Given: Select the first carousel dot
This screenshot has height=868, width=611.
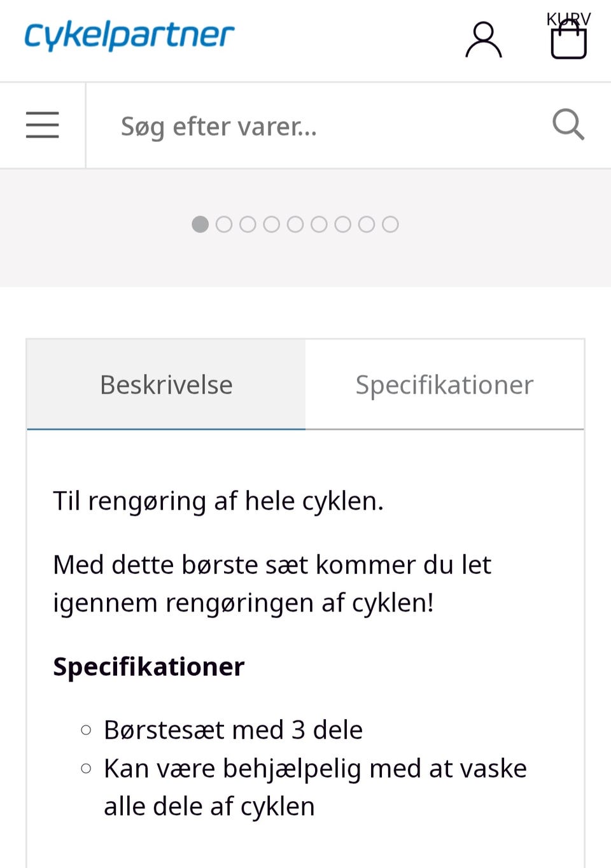Looking at the screenshot, I should coord(199,224).
